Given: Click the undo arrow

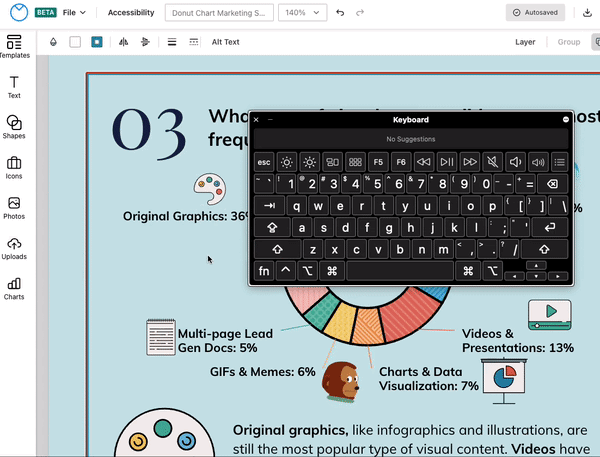Looking at the screenshot, I should (x=341, y=13).
